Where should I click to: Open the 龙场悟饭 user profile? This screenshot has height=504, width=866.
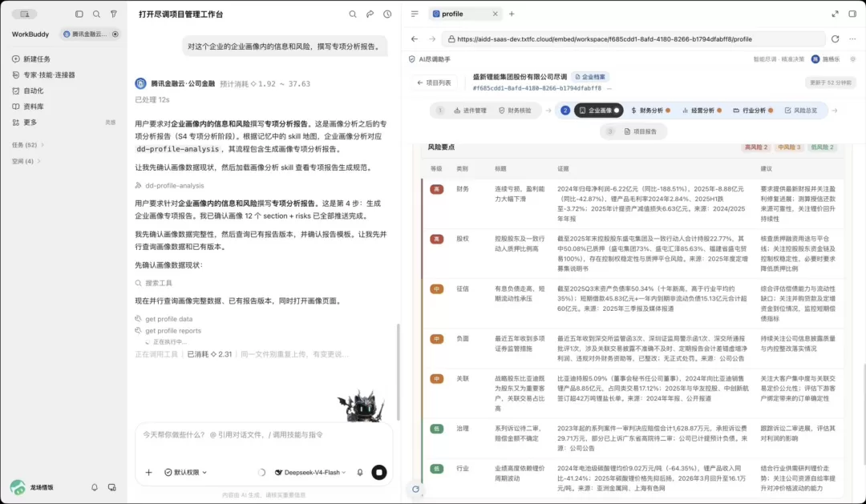[32, 488]
